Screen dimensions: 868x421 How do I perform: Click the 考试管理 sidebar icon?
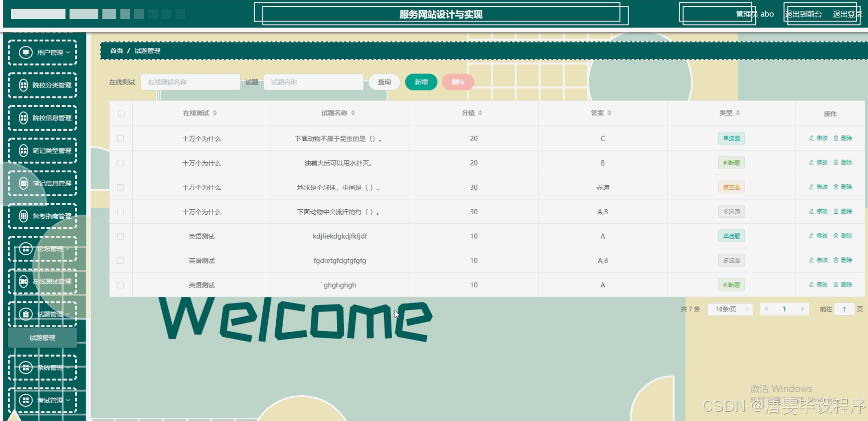pos(26,400)
